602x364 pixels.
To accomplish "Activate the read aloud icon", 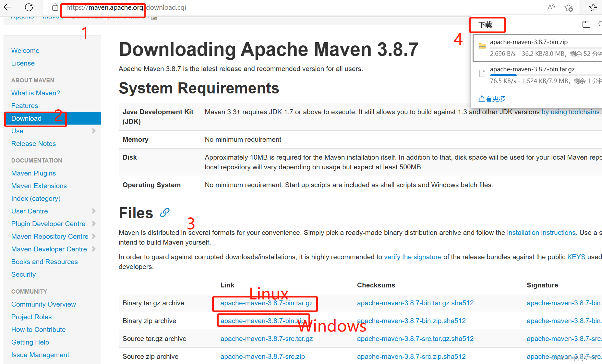I will [x=551, y=7].
